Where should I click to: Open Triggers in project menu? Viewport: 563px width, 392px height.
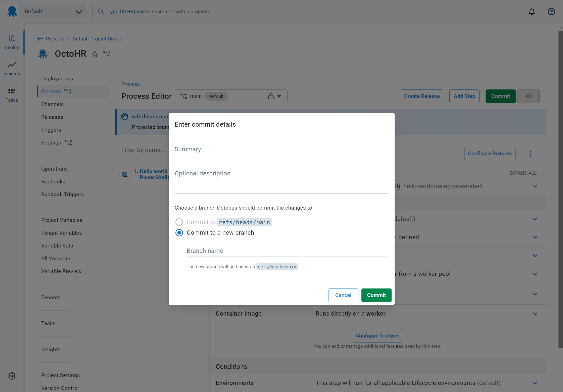tap(51, 130)
